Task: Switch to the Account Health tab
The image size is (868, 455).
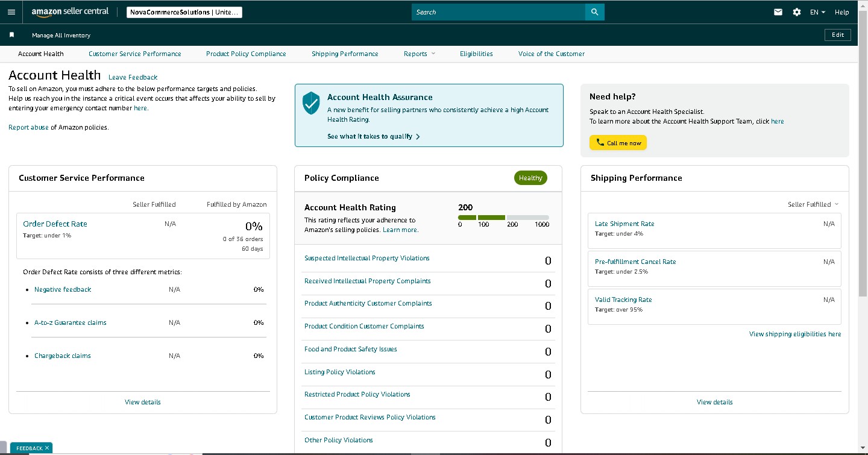Action: click(x=41, y=54)
